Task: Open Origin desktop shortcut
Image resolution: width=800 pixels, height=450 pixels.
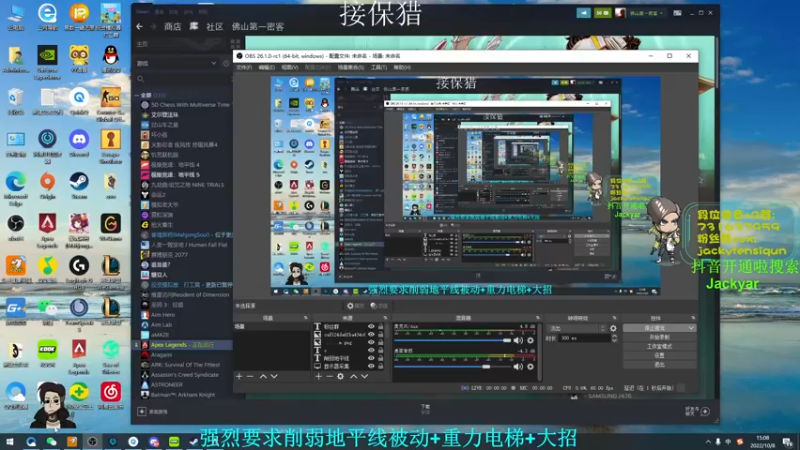Action: (47, 185)
